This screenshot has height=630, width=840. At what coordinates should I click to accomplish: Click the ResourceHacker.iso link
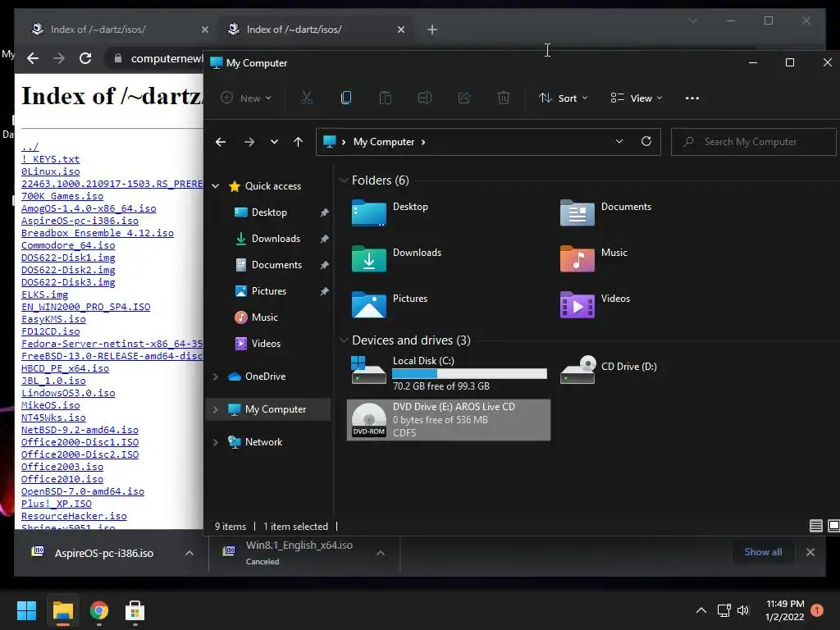click(x=74, y=516)
